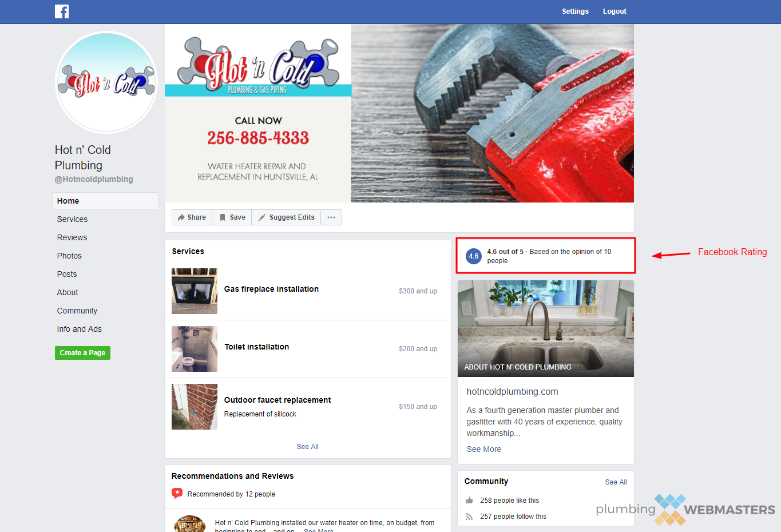This screenshot has width=781, height=532.
Task: Click the follow feed icon
Action: click(x=469, y=517)
